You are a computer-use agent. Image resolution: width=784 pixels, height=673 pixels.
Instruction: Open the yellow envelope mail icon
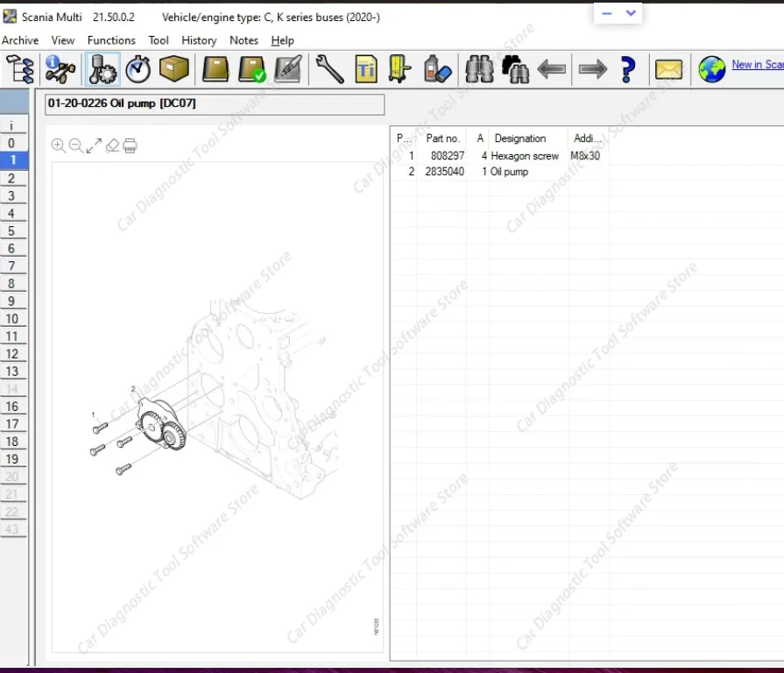click(668, 68)
